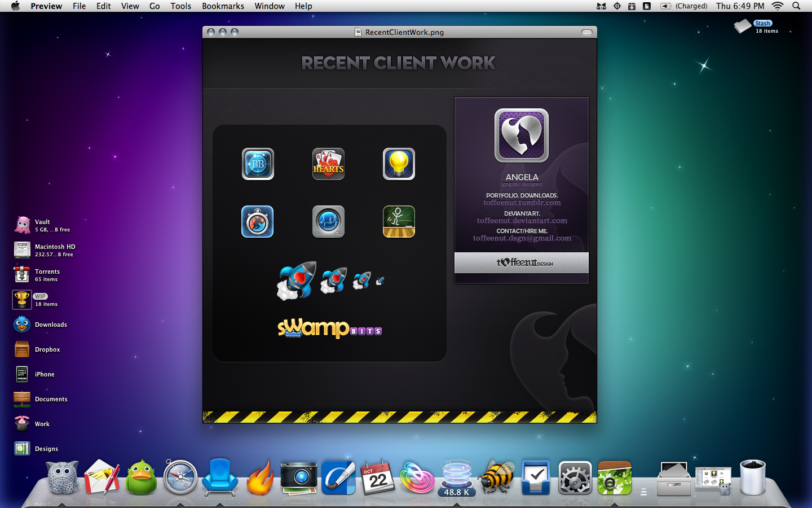The height and width of the screenshot is (508, 812).
Task: Select the Documents folder icon
Action: [x=23, y=399]
